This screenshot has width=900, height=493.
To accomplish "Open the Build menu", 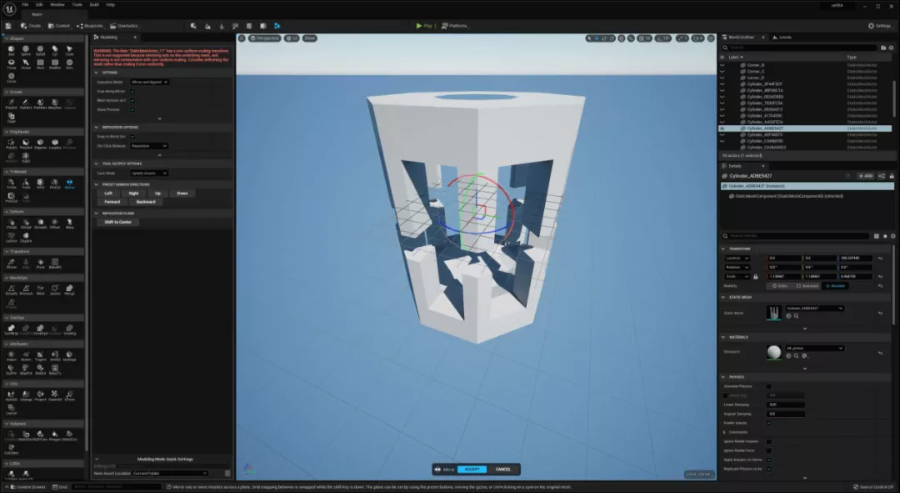I will pyautogui.click(x=94, y=5).
